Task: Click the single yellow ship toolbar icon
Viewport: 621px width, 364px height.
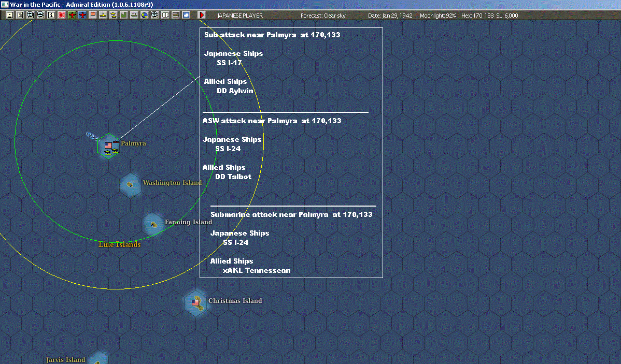Action: click(103, 15)
